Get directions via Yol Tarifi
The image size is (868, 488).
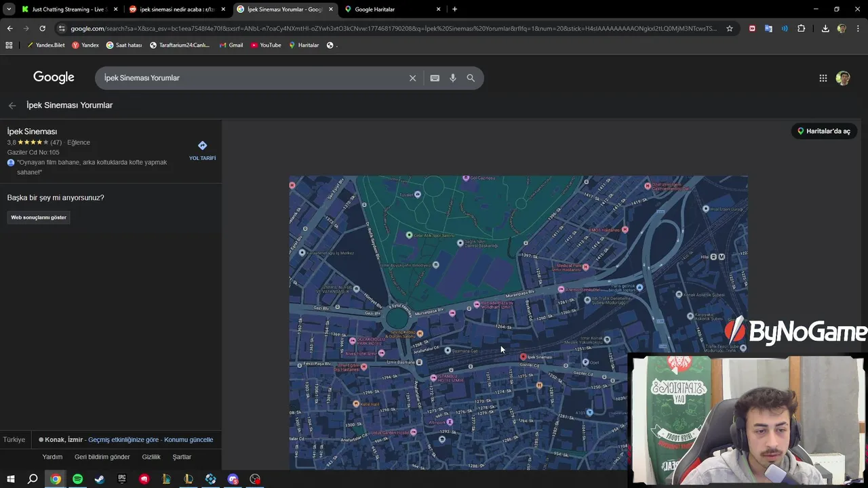202,150
